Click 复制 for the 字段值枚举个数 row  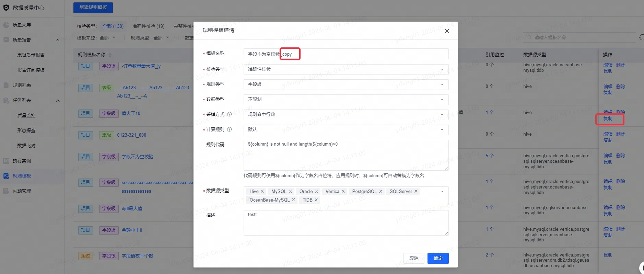click(608, 255)
